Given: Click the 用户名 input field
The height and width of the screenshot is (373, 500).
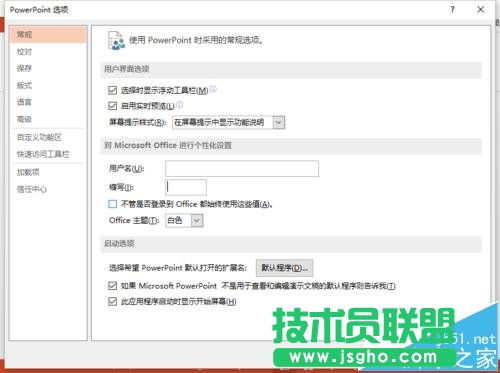Looking at the screenshot, I should 242,168.
